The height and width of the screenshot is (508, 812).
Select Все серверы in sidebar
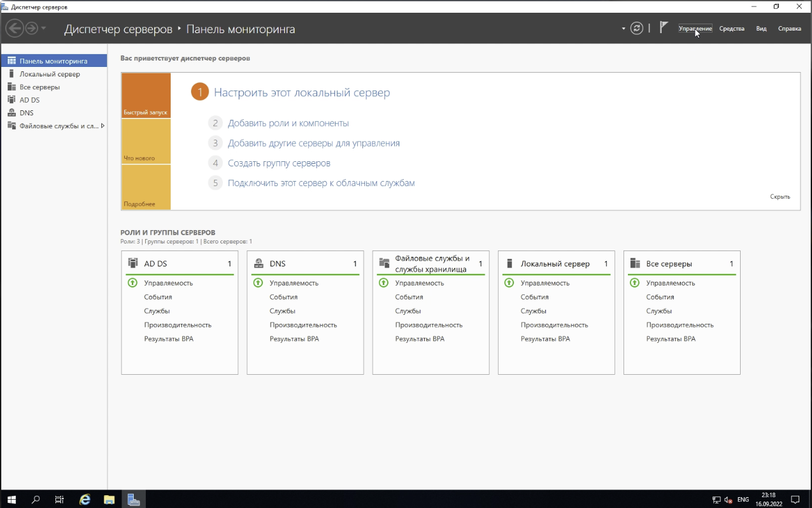click(39, 87)
